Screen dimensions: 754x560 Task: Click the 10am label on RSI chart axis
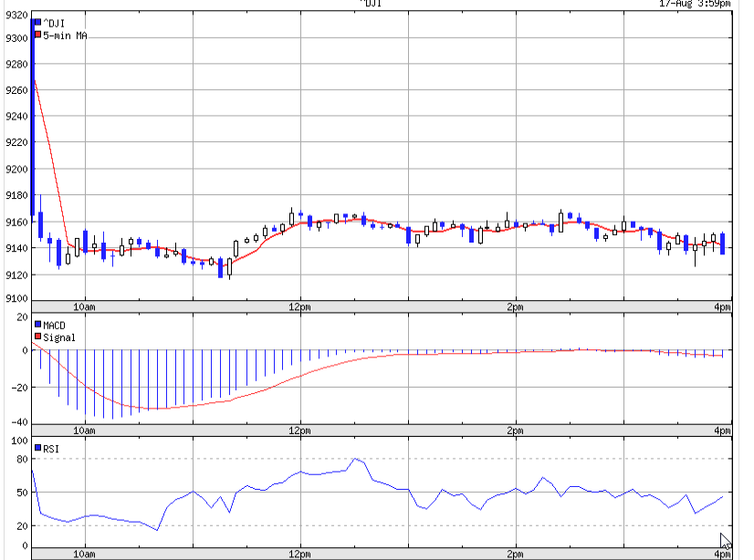[84, 554]
